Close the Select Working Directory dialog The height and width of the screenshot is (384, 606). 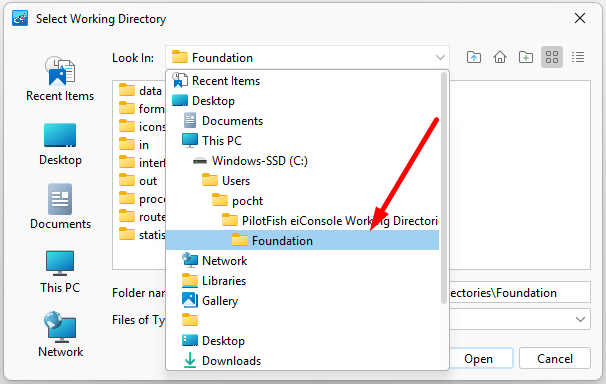pyautogui.click(x=580, y=18)
